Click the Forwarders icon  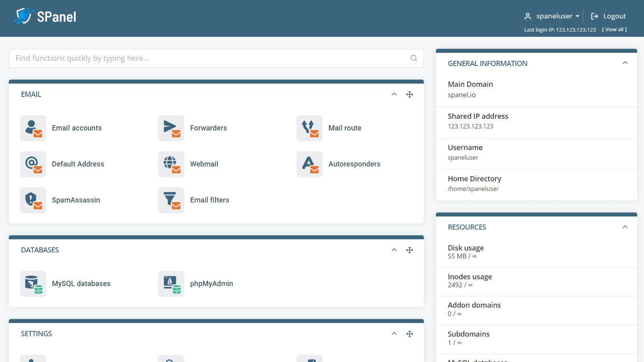[171, 128]
